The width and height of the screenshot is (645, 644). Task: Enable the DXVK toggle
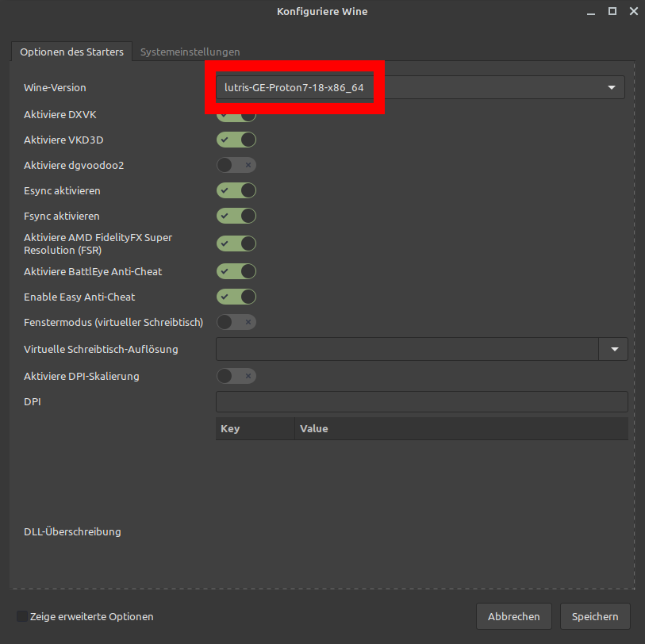(x=236, y=114)
